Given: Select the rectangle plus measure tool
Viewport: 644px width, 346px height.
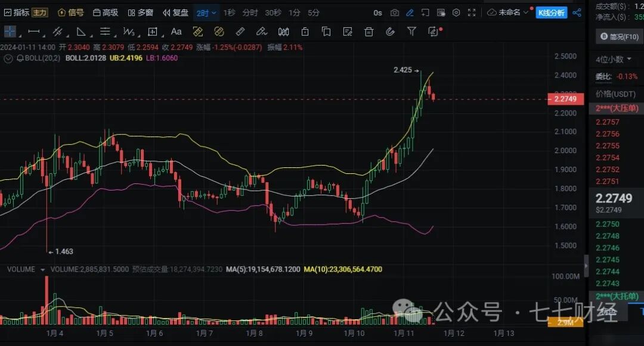Looking at the screenshot, I should pyautogui.click(x=153, y=32).
